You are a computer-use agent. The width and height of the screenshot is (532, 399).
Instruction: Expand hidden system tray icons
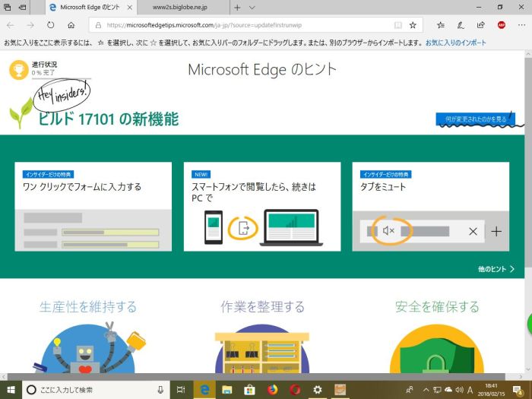pyautogui.click(x=426, y=389)
